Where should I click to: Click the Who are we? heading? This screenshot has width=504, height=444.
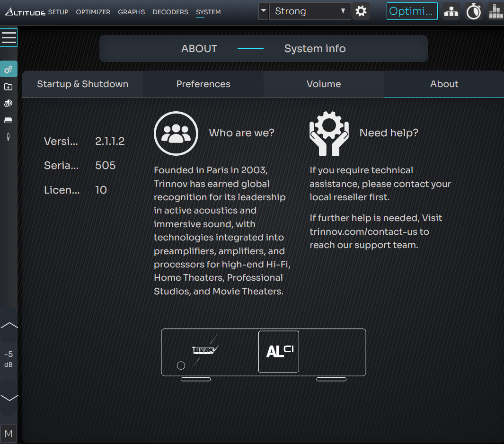click(x=241, y=133)
